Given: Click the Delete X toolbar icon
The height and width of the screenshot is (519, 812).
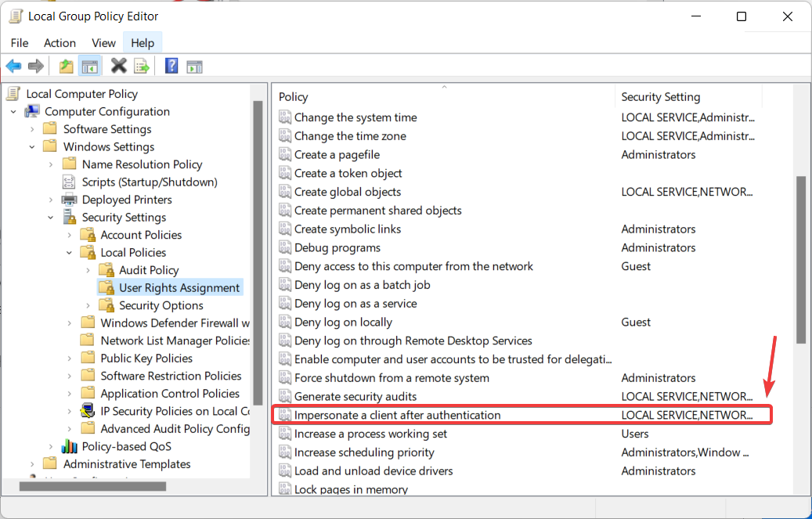Looking at the screenshot, I should click(x=118, y=67).
